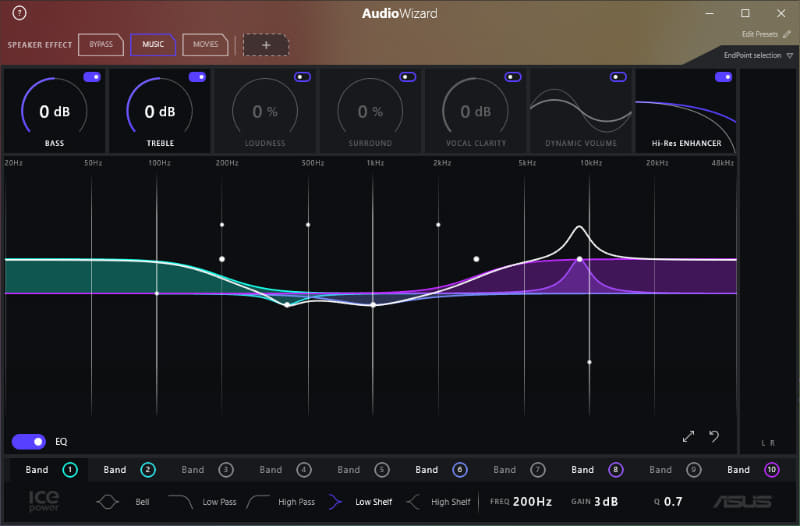Choose the Low Pass filter icon
This screenshot has width=800, height=526.
181,502
